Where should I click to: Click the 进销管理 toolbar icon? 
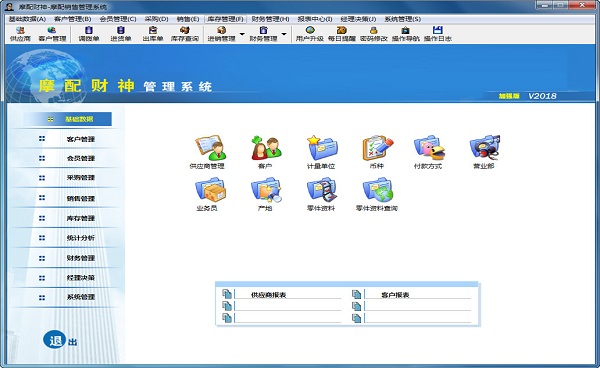point(221,34)
